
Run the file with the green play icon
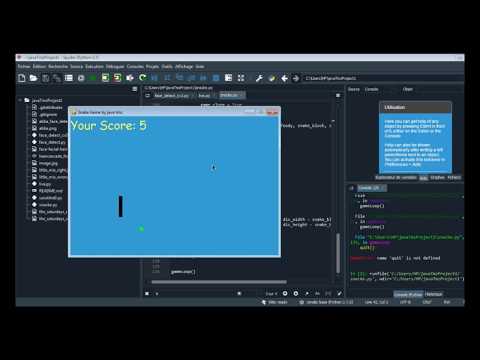(93, 78)
